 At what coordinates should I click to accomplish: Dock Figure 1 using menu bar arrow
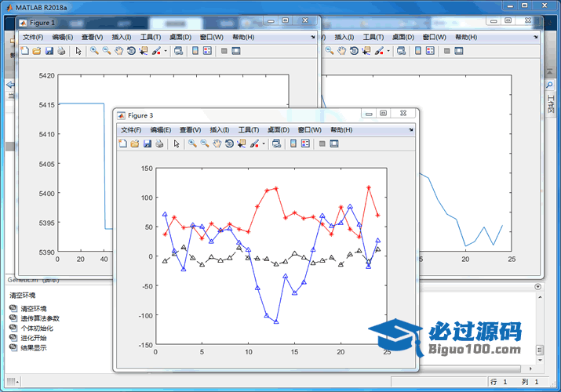[313, 37]
